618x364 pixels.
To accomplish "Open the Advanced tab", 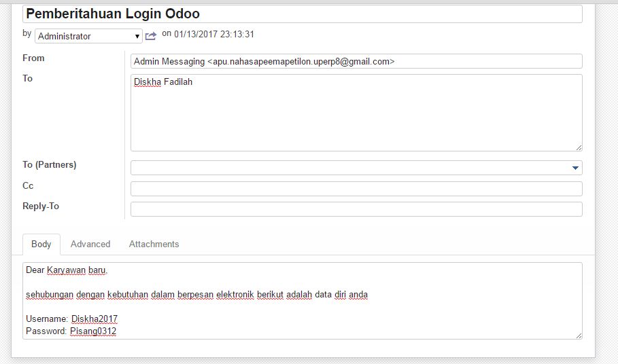I will coord(90,244).
